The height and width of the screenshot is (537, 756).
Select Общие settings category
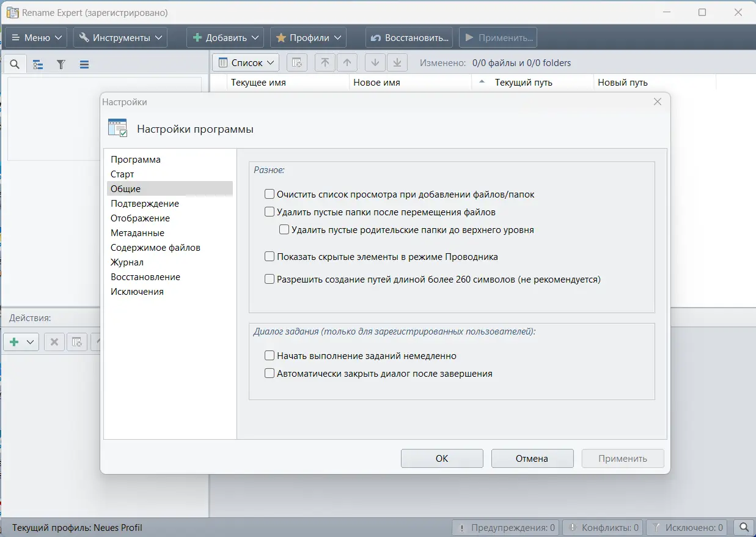(x=170, y=189)
